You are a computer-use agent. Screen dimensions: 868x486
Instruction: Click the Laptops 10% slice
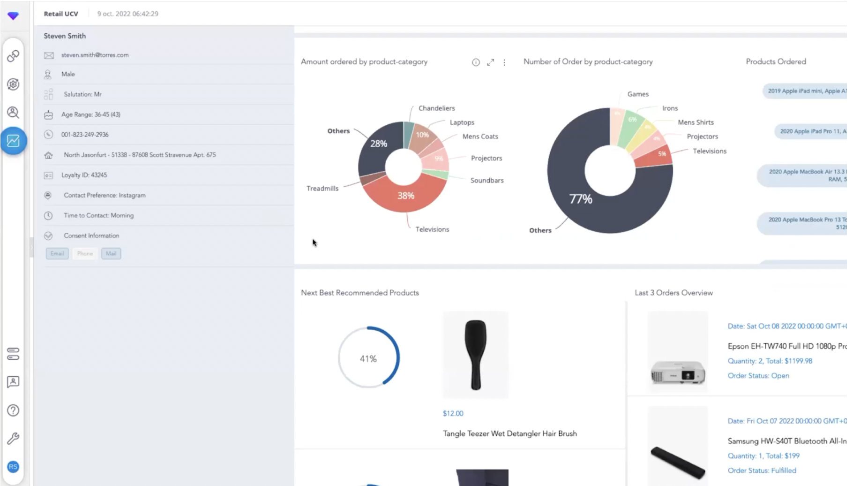[422, 135]
